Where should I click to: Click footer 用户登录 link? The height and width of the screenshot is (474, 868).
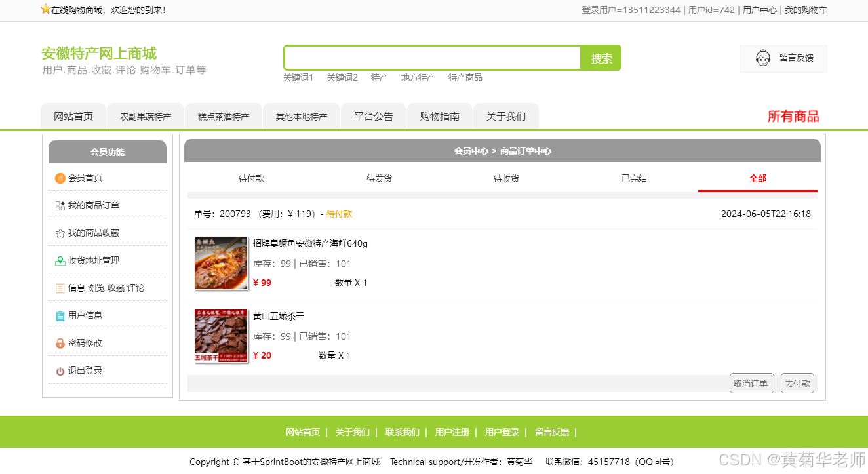point(502,432)
